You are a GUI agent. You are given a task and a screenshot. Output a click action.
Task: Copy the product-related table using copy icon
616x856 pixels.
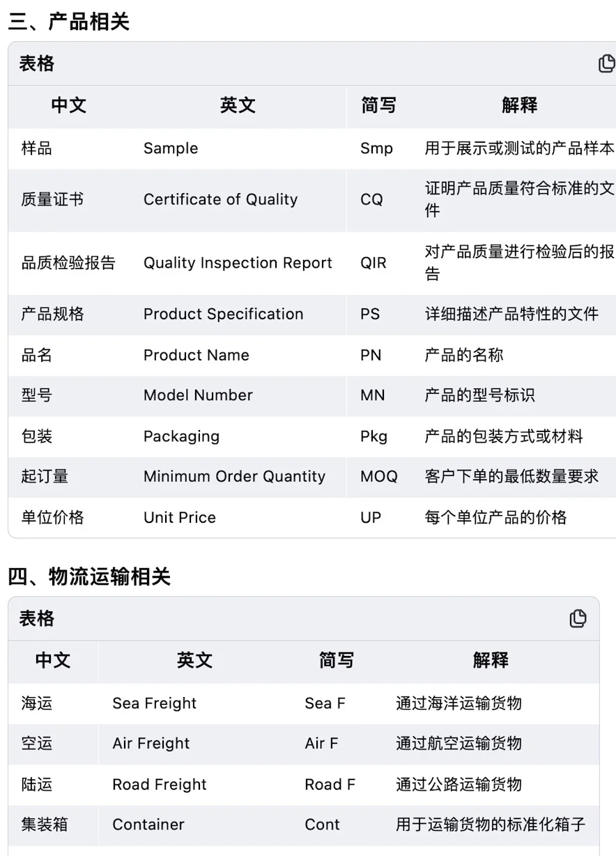point(606,63)
